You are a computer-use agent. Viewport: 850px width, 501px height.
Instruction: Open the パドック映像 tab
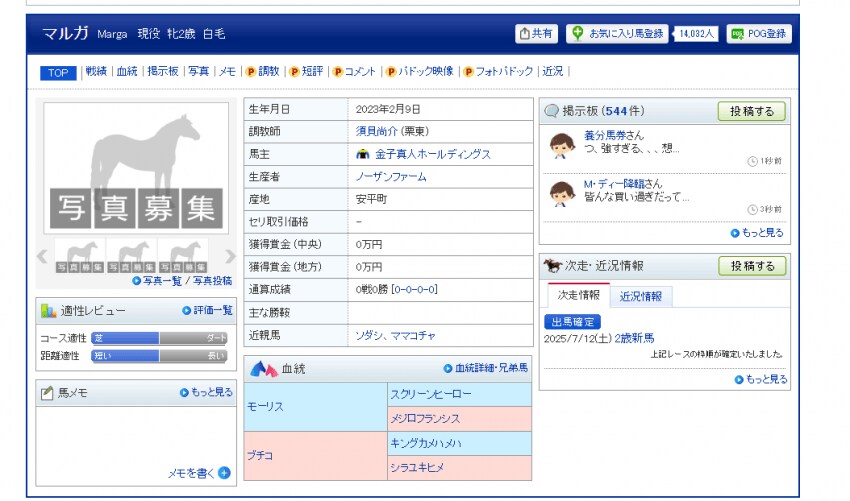click(x=420, y=72)
